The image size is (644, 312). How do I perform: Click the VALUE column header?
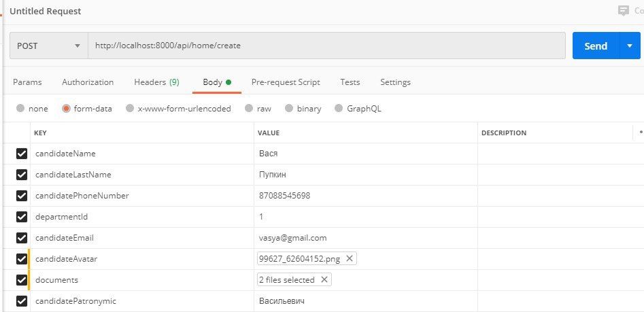tap(269, 133)
